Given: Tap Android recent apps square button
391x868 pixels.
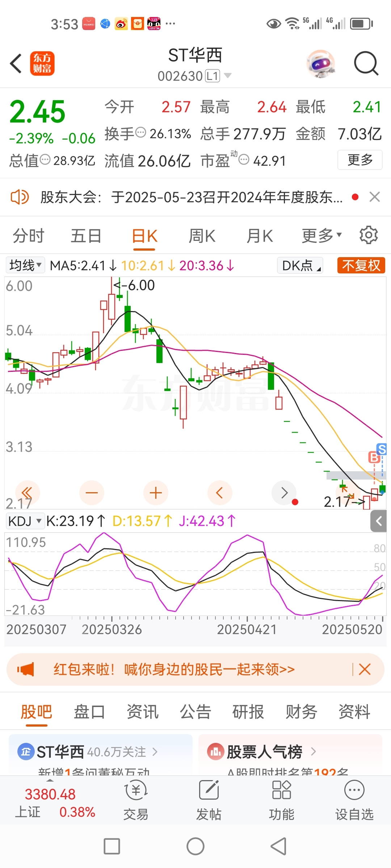Looking at the screenshot, I should coord(112,846).
